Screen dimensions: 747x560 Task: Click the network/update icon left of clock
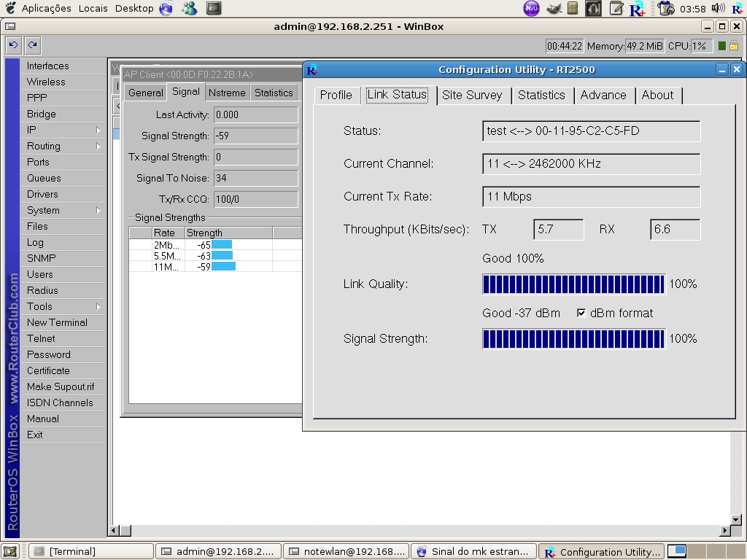pyautogui.click(x=665, y=8)
